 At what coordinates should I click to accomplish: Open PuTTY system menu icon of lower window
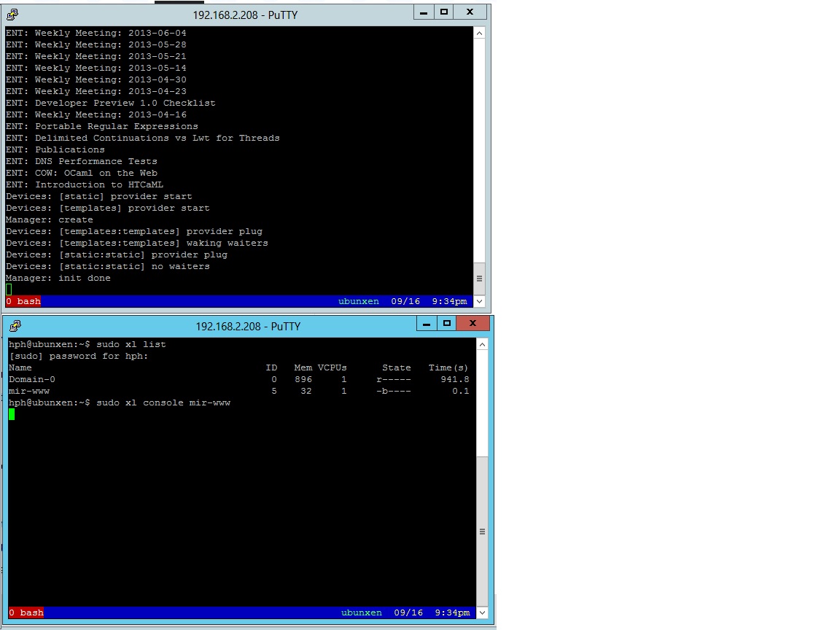point(16,326)
